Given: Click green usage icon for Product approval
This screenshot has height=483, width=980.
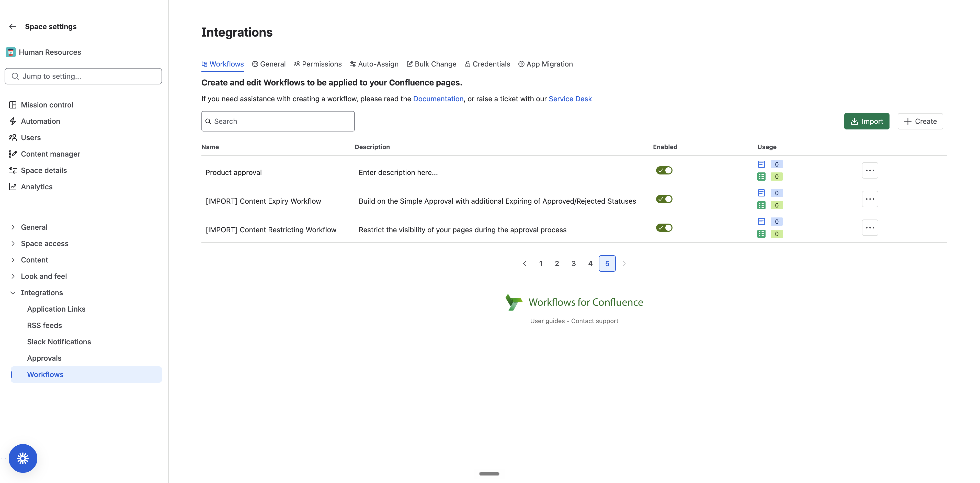Looking at the screenshot, I should 761,177.
